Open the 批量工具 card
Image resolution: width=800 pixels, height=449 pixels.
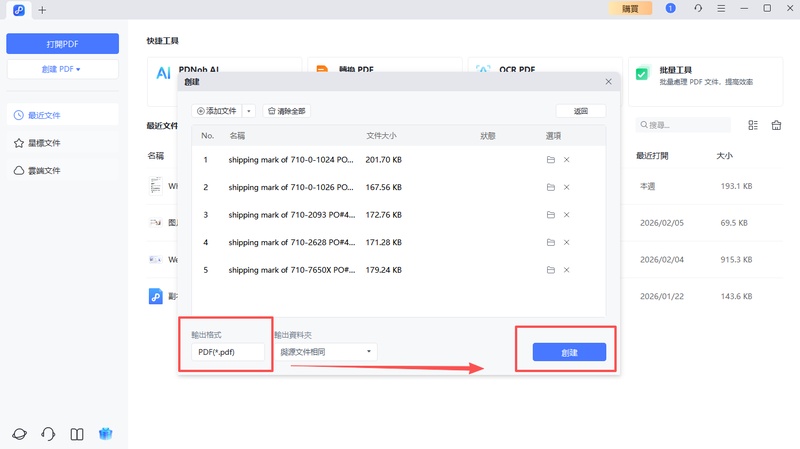[x=706, y=82]
